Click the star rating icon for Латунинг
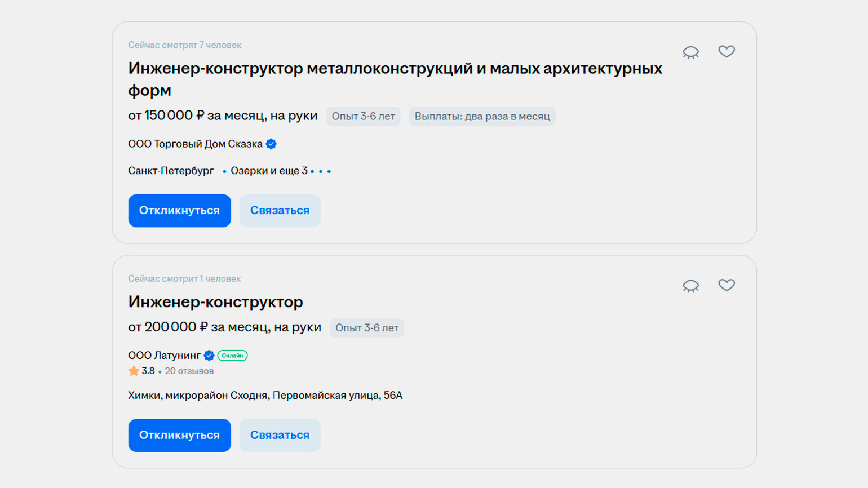Screen dimensions: 868x488 134,371
